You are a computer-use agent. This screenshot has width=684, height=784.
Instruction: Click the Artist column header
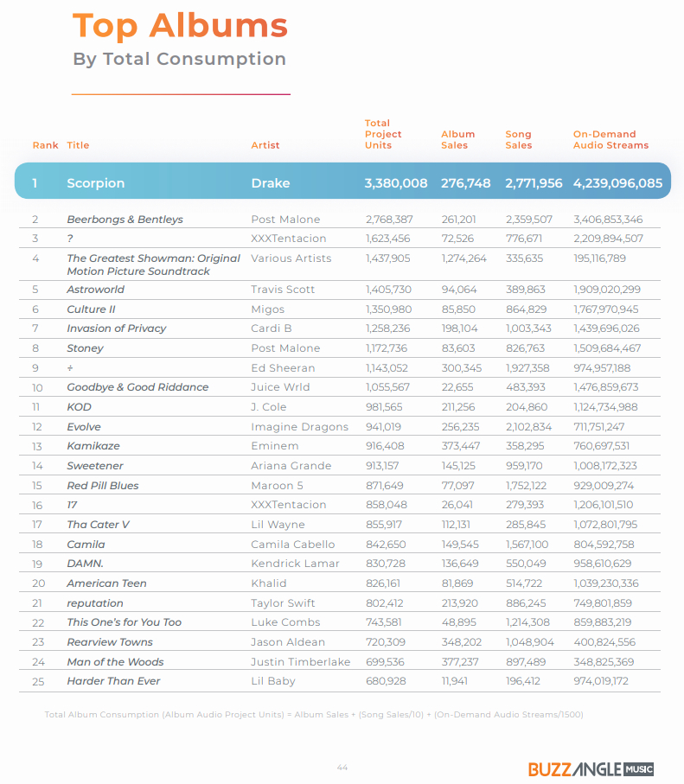pos(265,145)
